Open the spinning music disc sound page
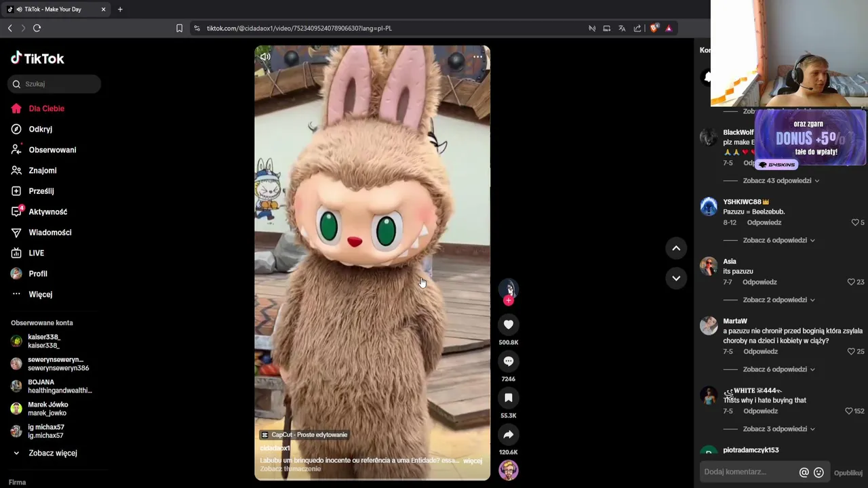The height and width of the screenshot is (488, 868). [508, 470]
